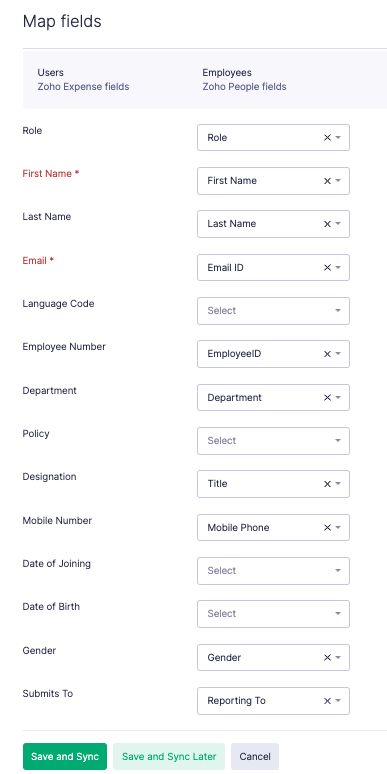Click Save and Sync button

tap(65, 757)
